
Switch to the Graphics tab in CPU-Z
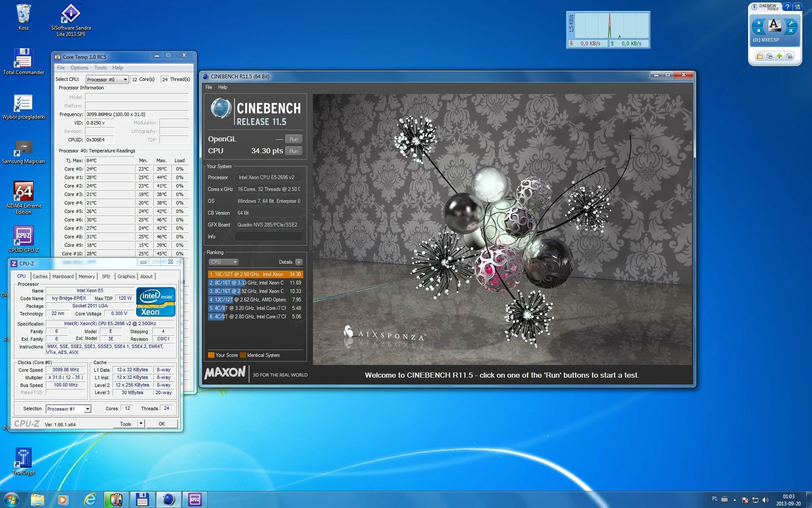126,276
